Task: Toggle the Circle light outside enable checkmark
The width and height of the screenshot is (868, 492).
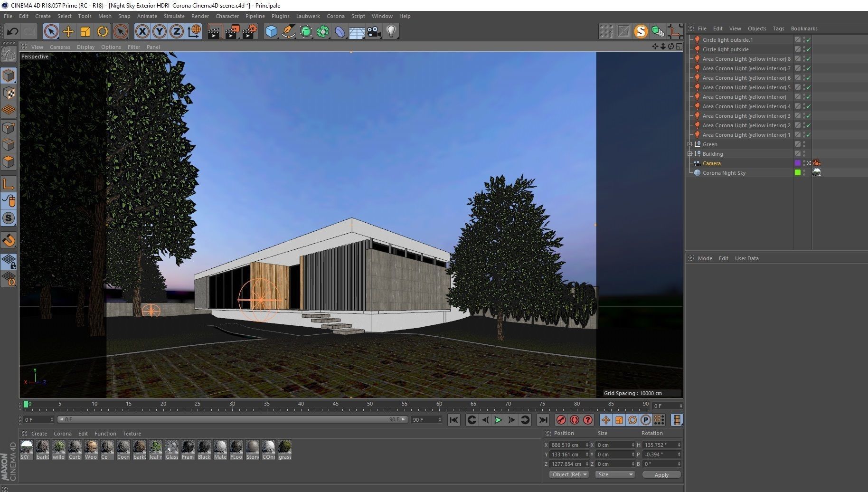Action: (x=808, y=49)
